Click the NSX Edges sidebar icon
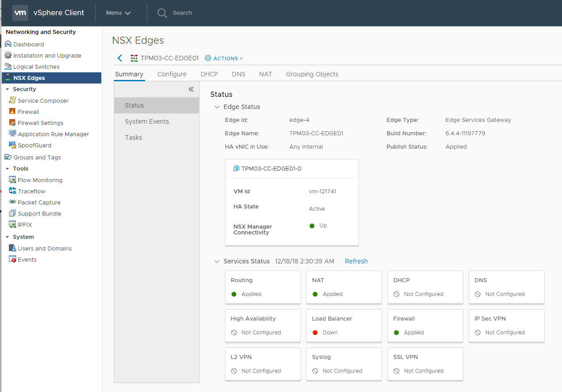 pyautogui.click(x=8, y=78)
